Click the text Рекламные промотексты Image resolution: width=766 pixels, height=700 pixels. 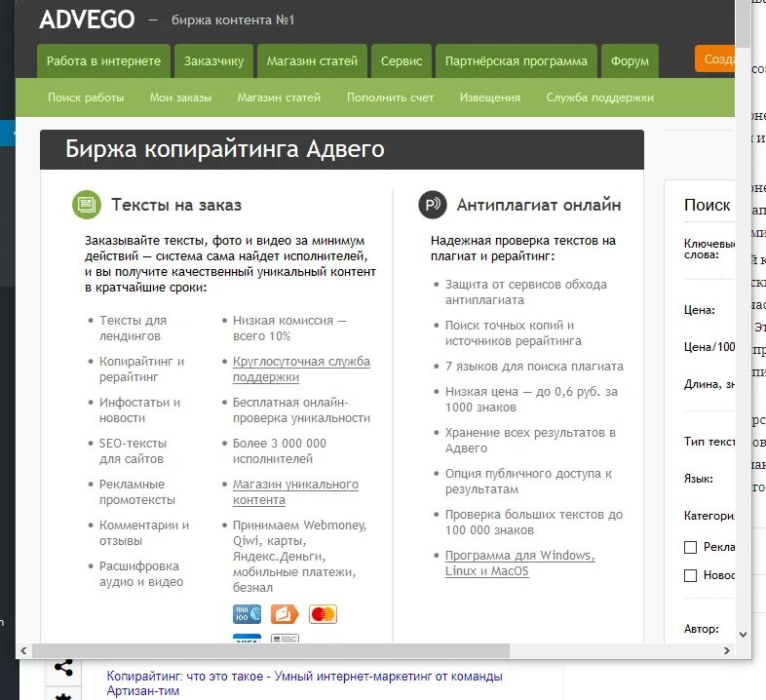137,491
